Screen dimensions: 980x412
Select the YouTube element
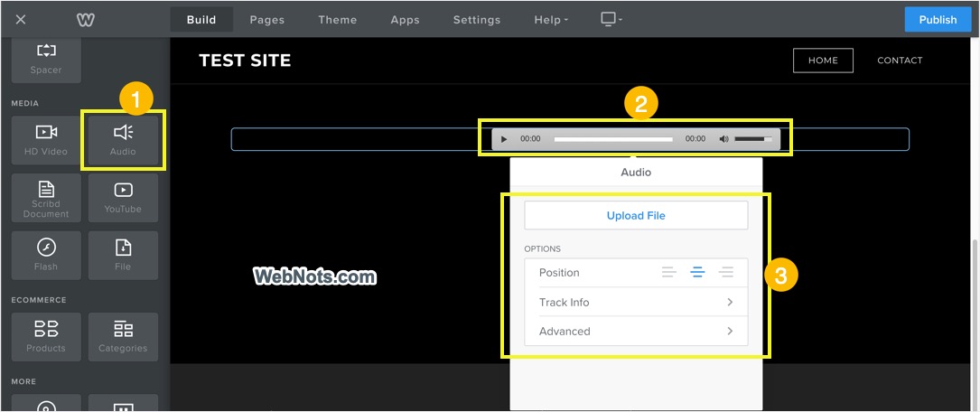click(123, 198)
